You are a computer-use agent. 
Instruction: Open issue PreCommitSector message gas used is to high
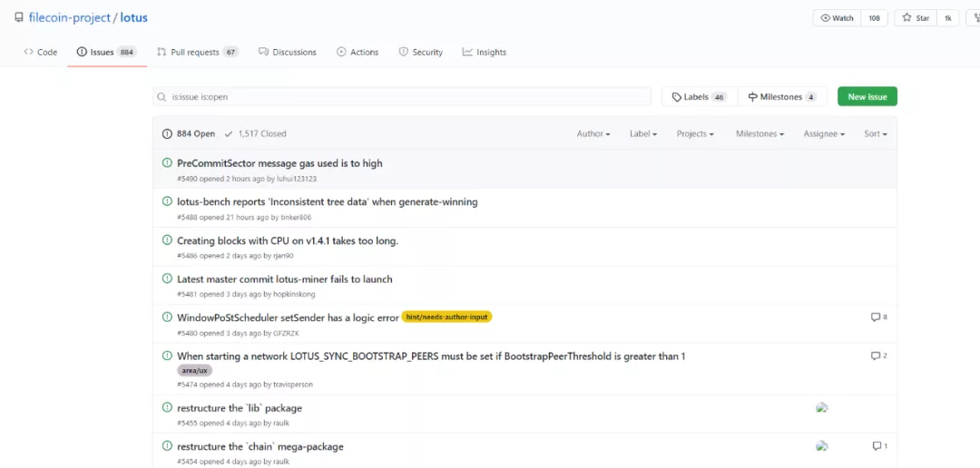[x=279, y=163]
